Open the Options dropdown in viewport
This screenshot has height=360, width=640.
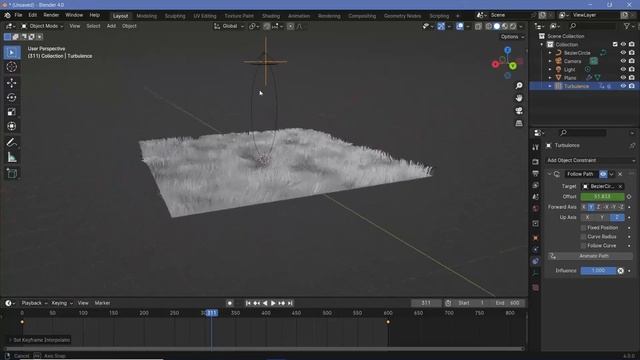click(512, 37)
